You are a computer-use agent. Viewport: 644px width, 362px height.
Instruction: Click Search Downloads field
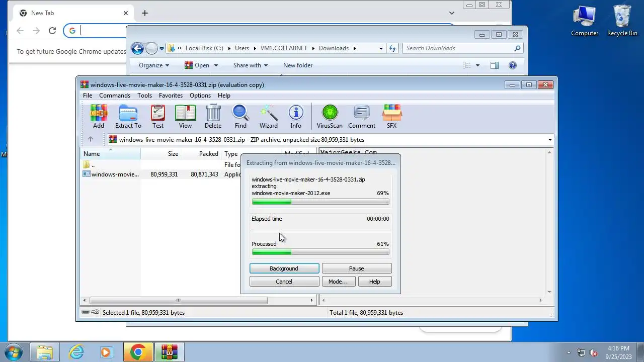462,48
